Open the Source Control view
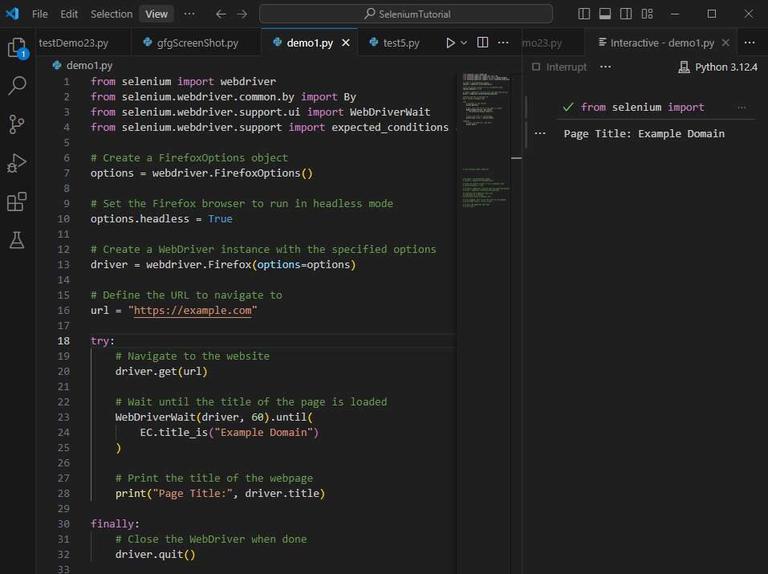768x574 pixels. click(x=17, y=125)
